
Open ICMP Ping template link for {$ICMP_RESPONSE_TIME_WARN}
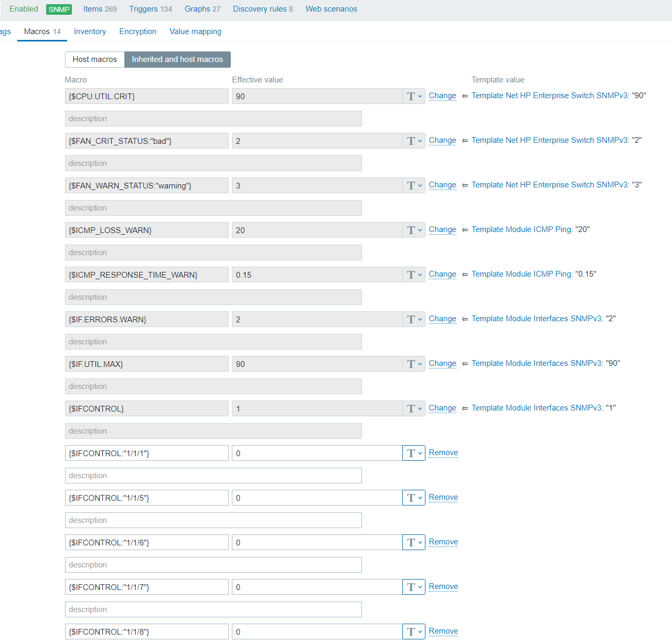point(521,274)
